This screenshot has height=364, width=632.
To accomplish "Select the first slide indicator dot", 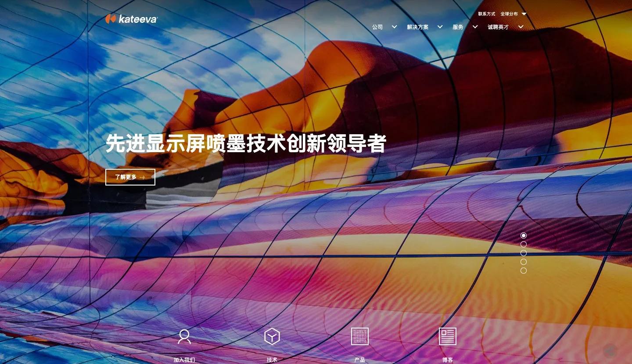I will click(x=524, y=236).
